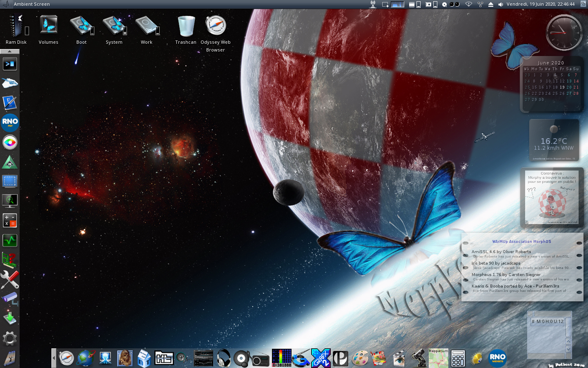Click the CPU usage graph in title bar
Screen dimensions: 588x368
point(397,4)
